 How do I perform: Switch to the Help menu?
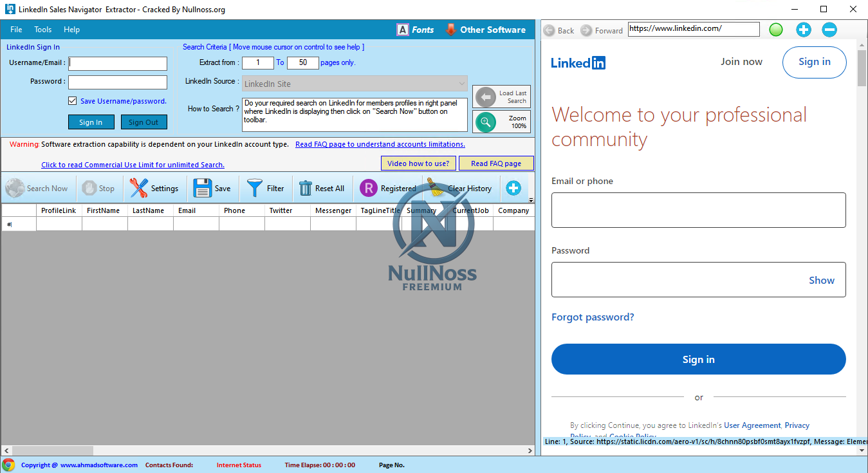coord(71,29)
